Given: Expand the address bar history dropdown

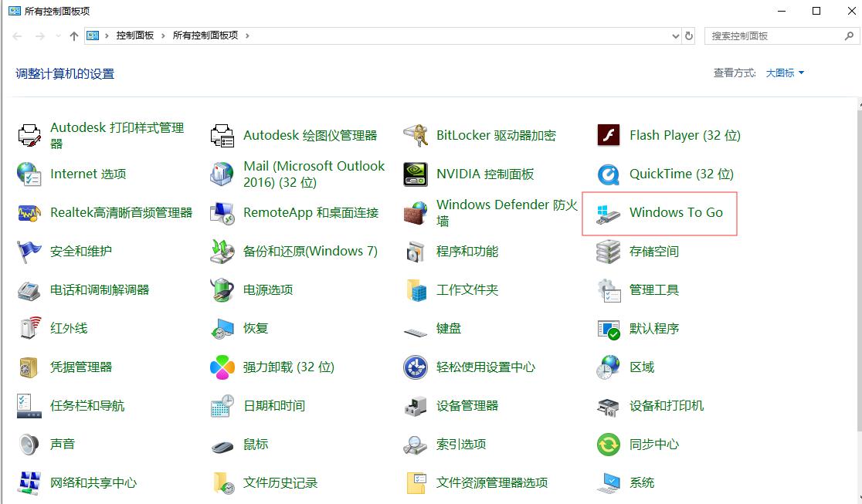Looking at the screenshot, I should tap(675, 36).
